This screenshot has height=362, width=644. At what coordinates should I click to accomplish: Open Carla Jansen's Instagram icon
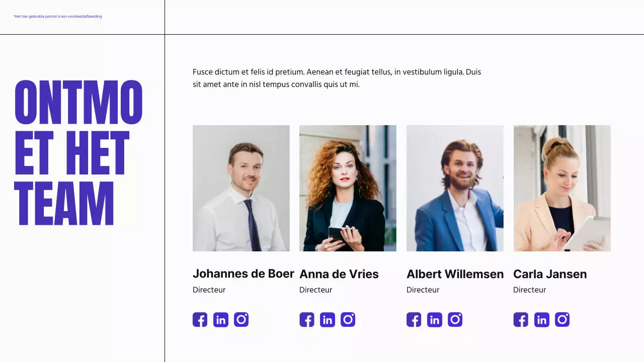point(562,320)
